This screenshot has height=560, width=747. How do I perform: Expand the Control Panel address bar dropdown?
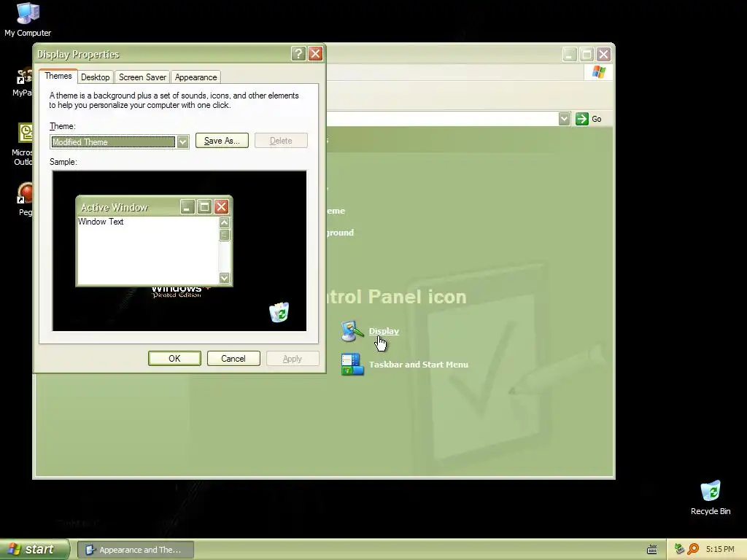[564, 119]
